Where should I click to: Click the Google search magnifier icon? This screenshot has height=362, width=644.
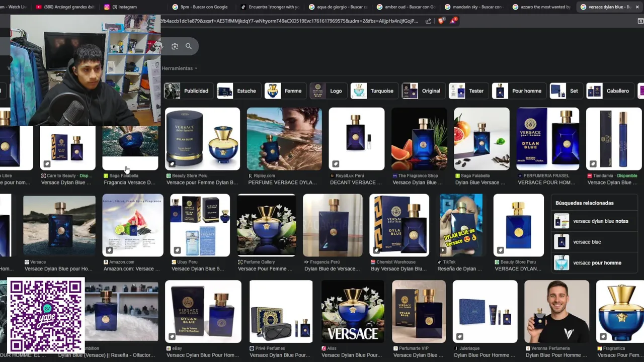coord(189,46)
